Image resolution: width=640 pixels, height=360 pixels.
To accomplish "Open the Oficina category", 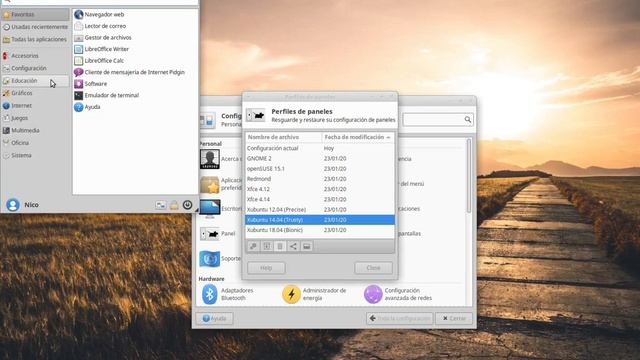I will 35,143.
